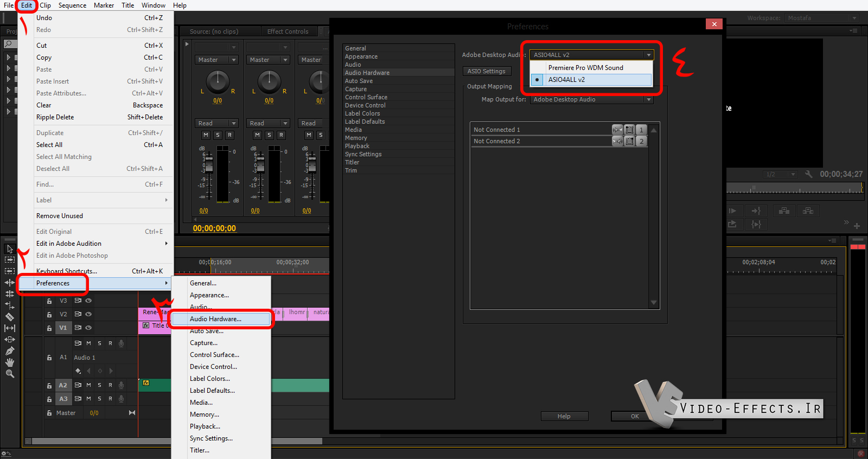
Task: Click first mixer channel volume fader
Action: pos(209,165)
